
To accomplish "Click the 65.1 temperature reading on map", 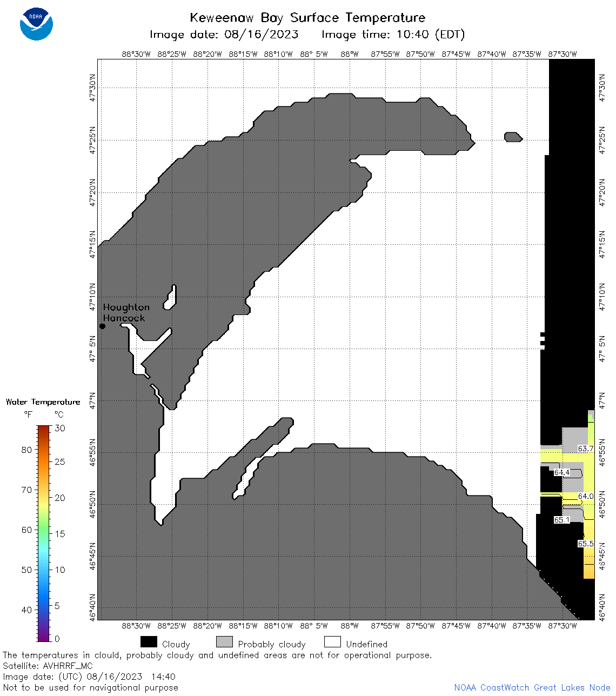I will point(562,520).
